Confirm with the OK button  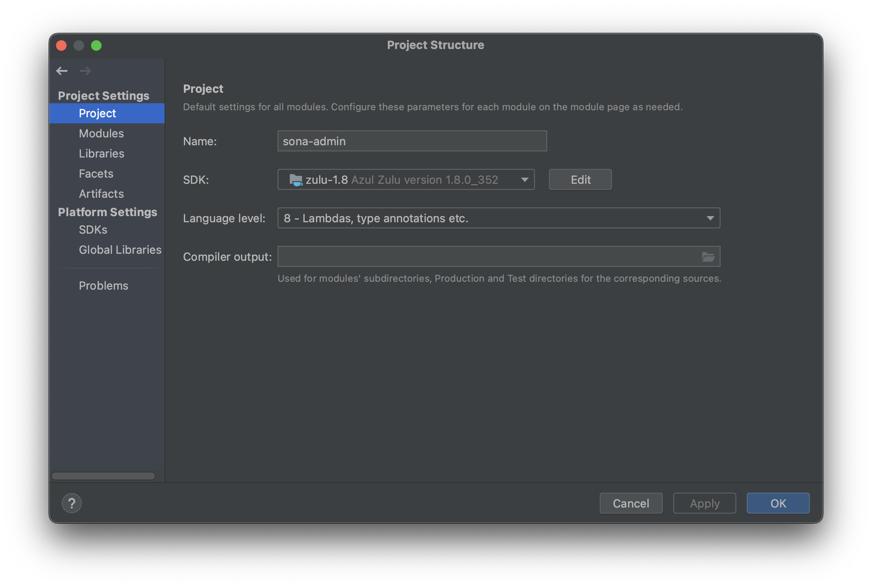point(778,503)
